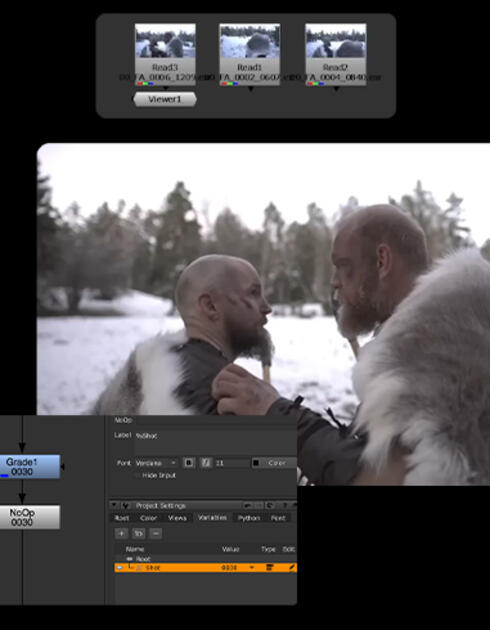
Task: Click the RGB channel indicator on Read1
Action: tap(230, 84)
